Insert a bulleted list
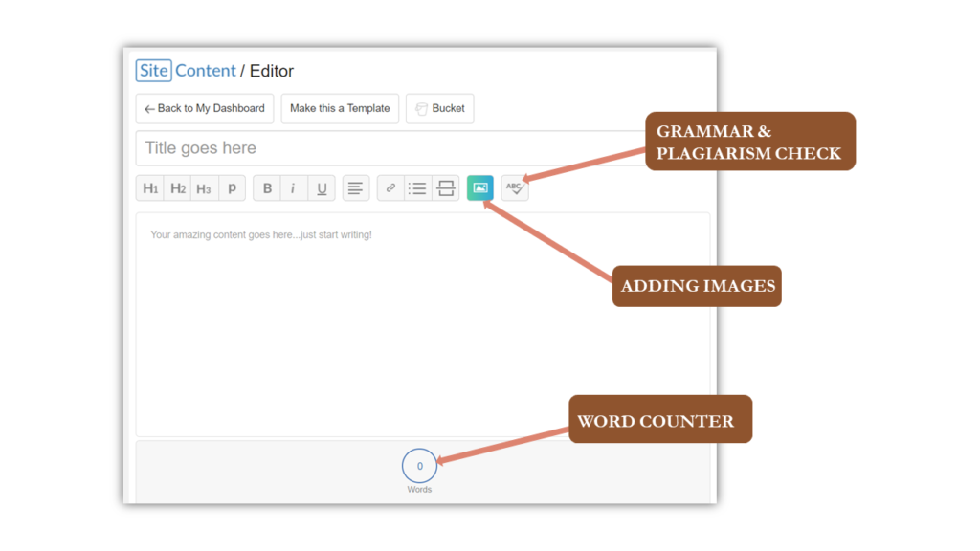 click(417, 188)
